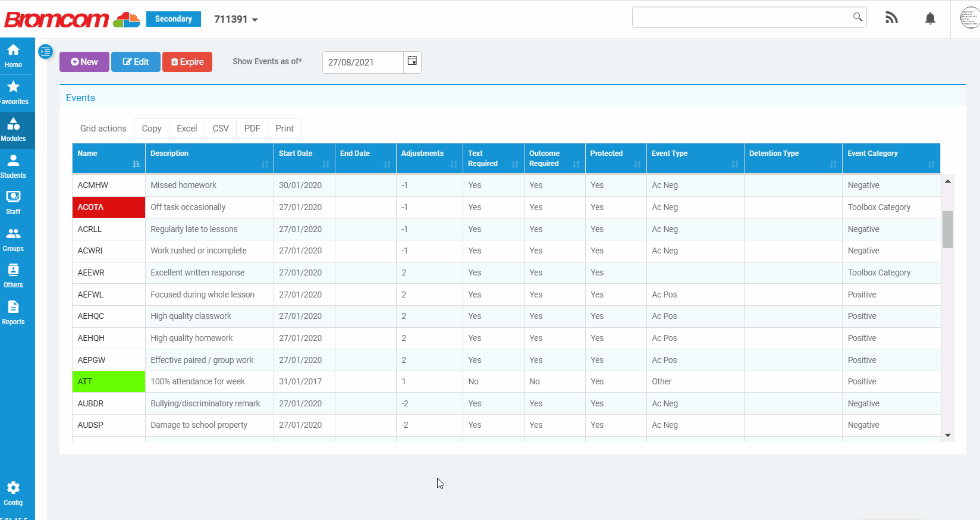Select the PDF grid action

point(252,129)
